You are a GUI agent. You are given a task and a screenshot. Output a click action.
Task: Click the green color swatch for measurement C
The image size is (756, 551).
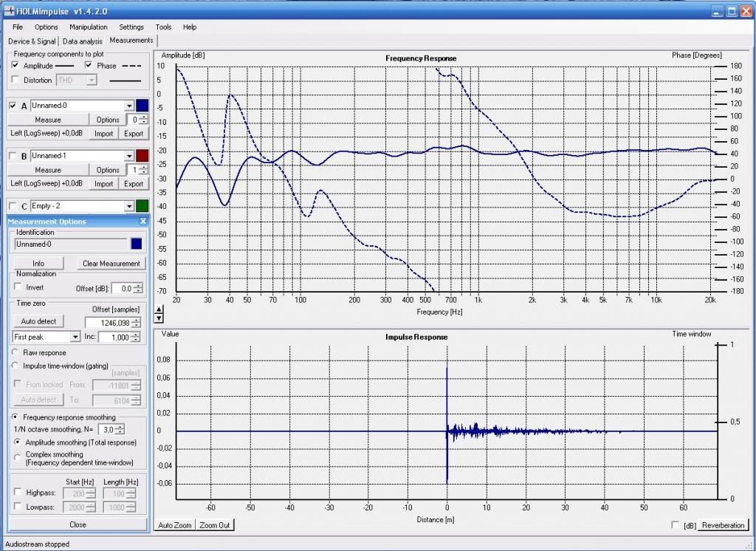click(142, 206)
